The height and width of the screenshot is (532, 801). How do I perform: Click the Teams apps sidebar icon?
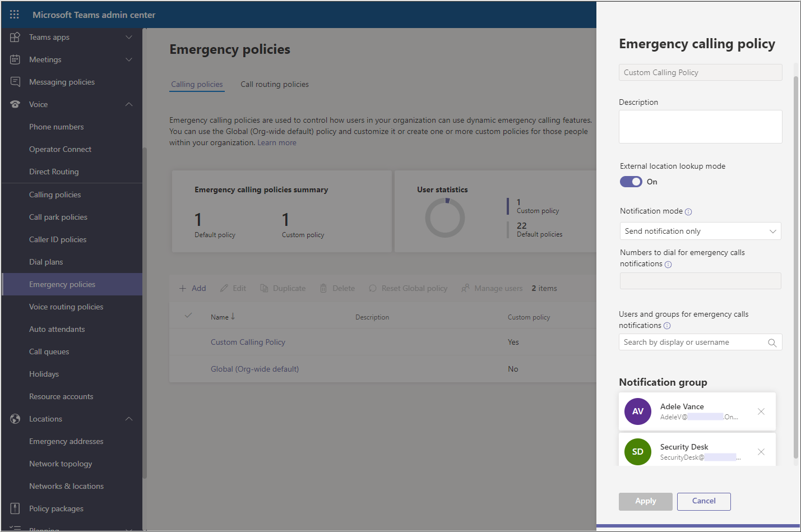click(x=15, y=37)
